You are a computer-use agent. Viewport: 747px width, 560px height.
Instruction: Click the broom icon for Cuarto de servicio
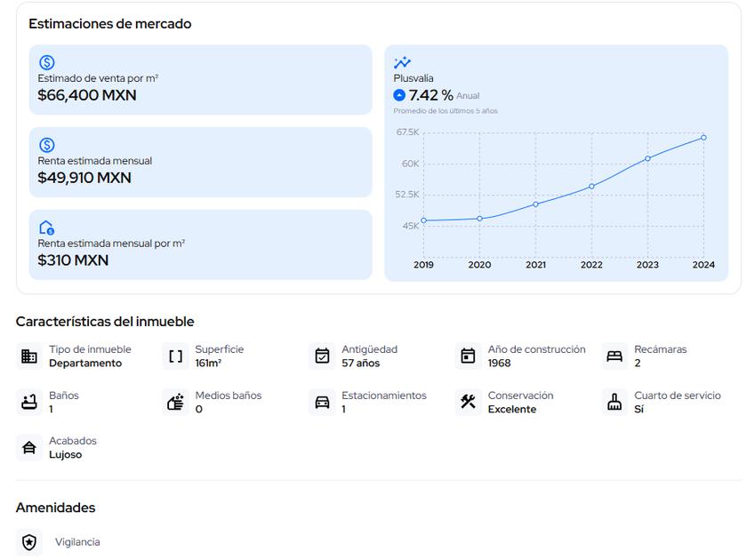[x=614, y=402]
